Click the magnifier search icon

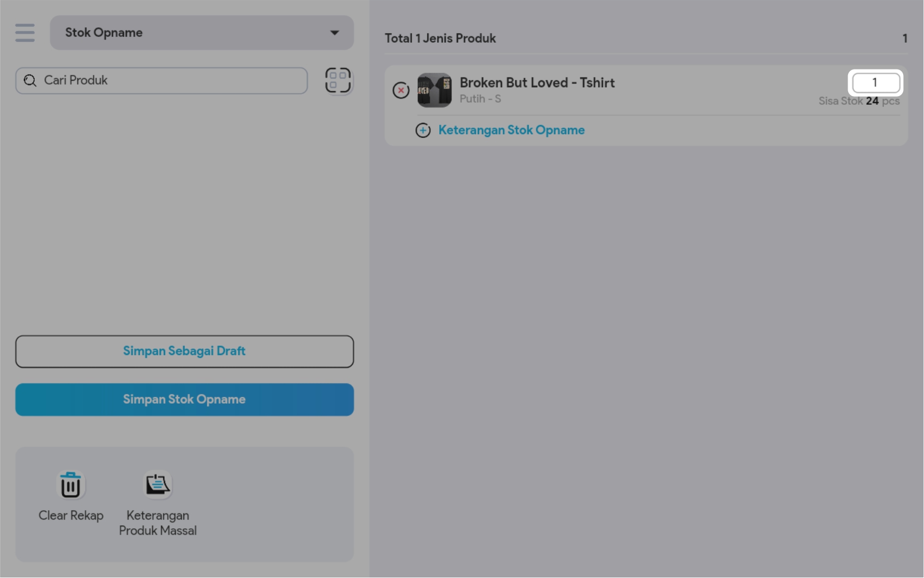point(30,81)
